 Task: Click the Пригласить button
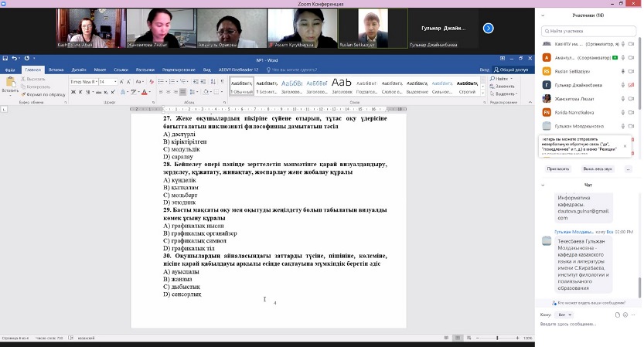click(x=558, y=168)
